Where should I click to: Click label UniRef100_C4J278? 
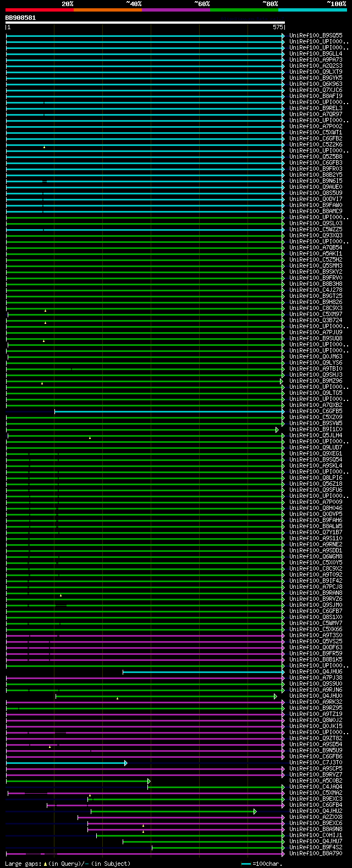316,290
